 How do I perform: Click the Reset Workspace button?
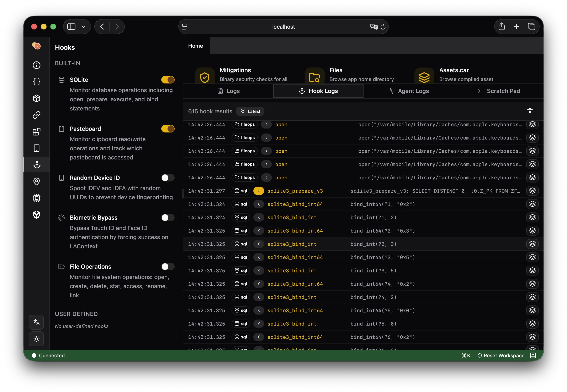point(501,355)
